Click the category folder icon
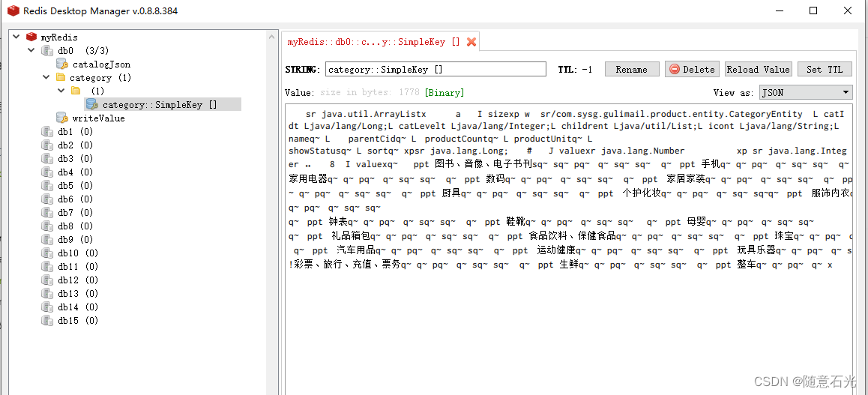This screenshot has height=395, width=868. [x=60, y=78]
